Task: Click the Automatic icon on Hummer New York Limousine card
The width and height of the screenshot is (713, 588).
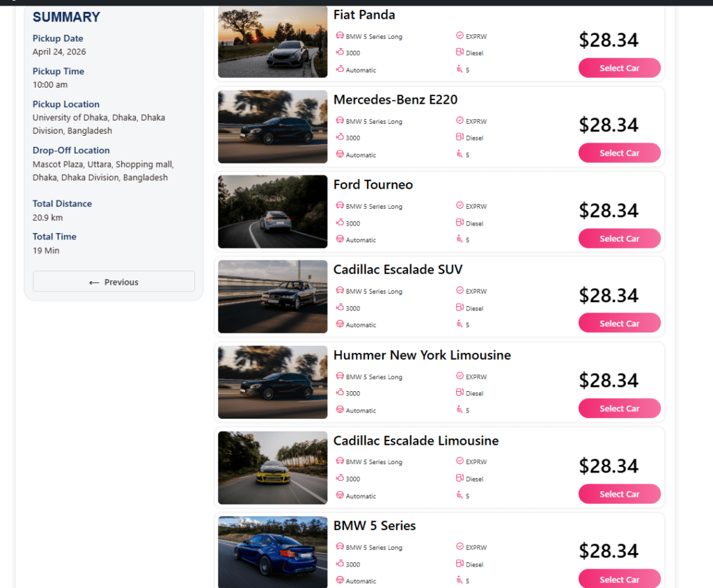Action: pyautogui.click(x=340, y=409)
